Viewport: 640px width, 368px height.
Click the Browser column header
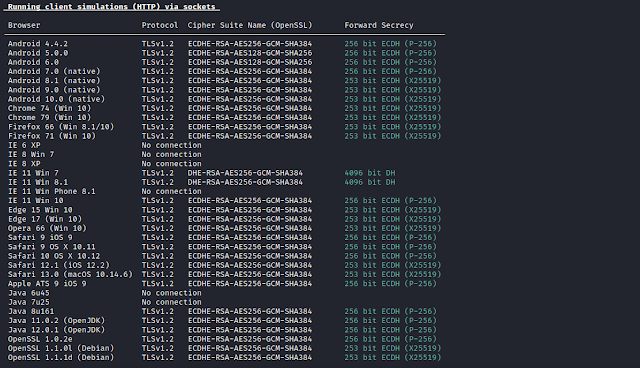tap(24, 25)
